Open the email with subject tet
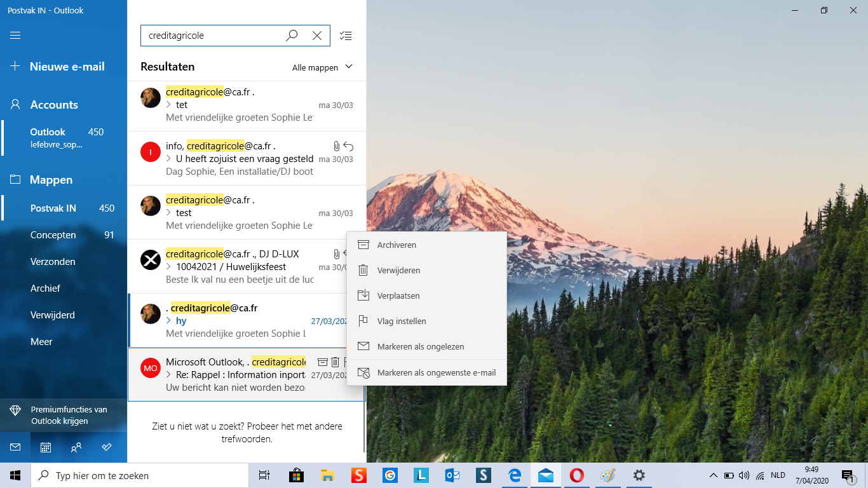The image size is (868, 488). point(247,105)
